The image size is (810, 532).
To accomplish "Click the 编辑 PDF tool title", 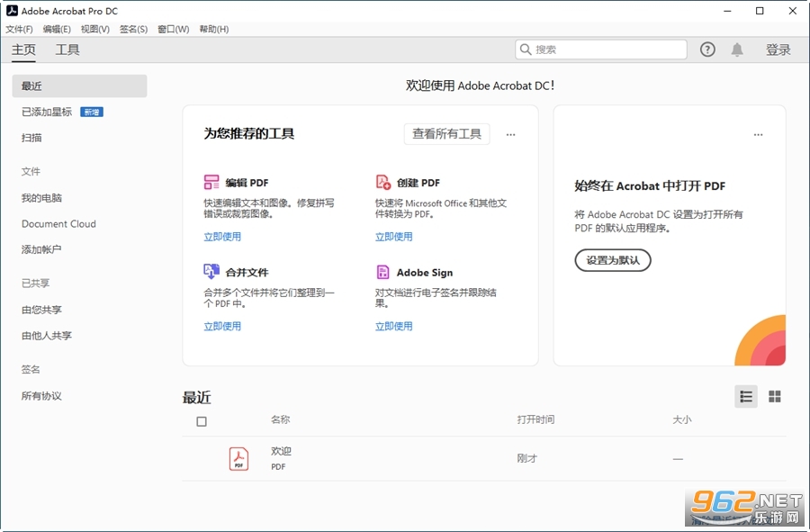I will [x=247, y=183].
